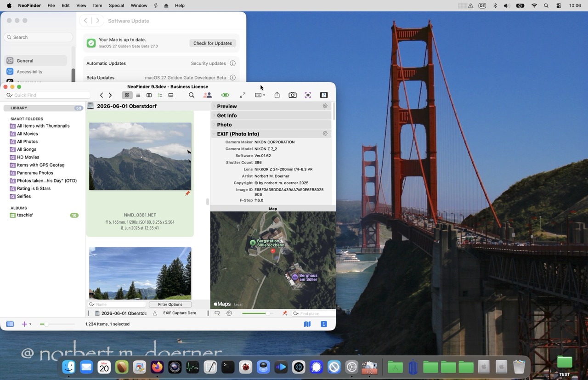
Task: Switch NeoFinder to column view
Action: tap(149, 95)
